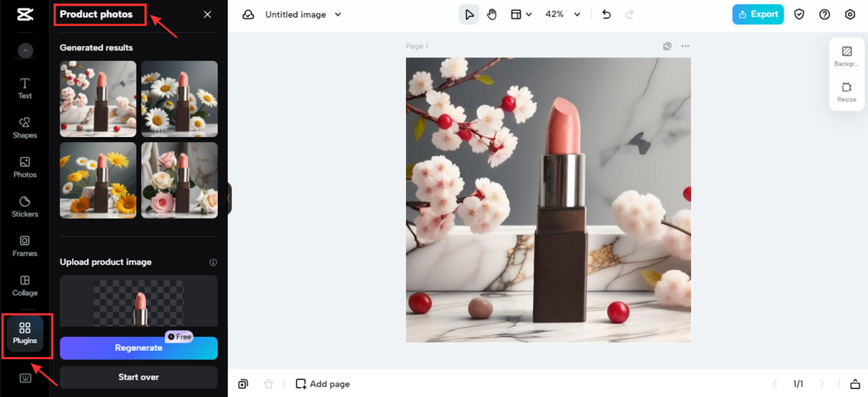
Task: Open the 42% zoom dropdown
Action: point(563,14)
